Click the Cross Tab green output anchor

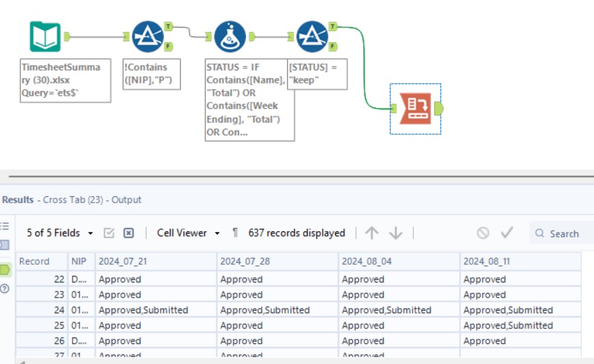[439, 109]
